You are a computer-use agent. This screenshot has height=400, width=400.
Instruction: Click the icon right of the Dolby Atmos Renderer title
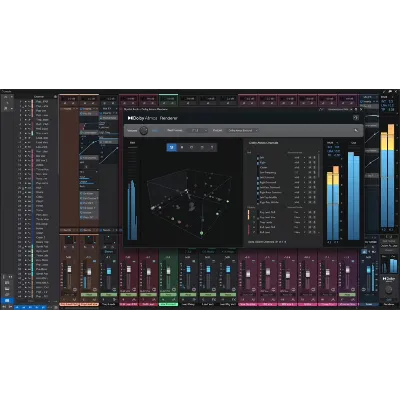tap(355, 118)
